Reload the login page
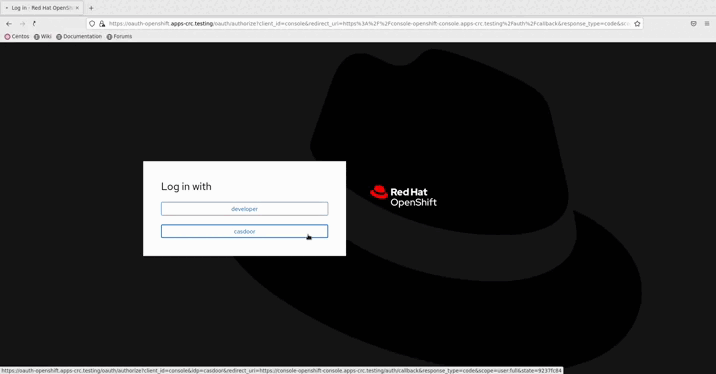Image resolution: width=716 pixels, height=374 pixels. pos(34,24)
